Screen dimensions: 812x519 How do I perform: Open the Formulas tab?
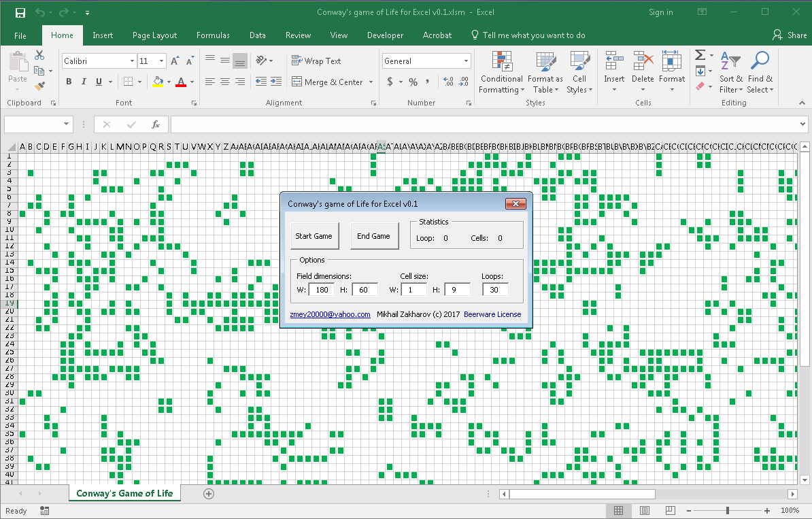pos(213,35)
